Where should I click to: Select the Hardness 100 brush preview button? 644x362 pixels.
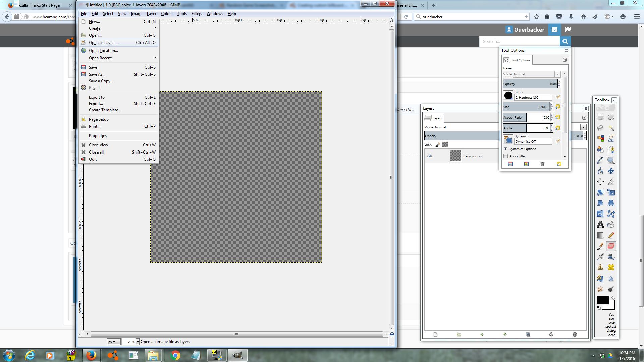point(508,95)
